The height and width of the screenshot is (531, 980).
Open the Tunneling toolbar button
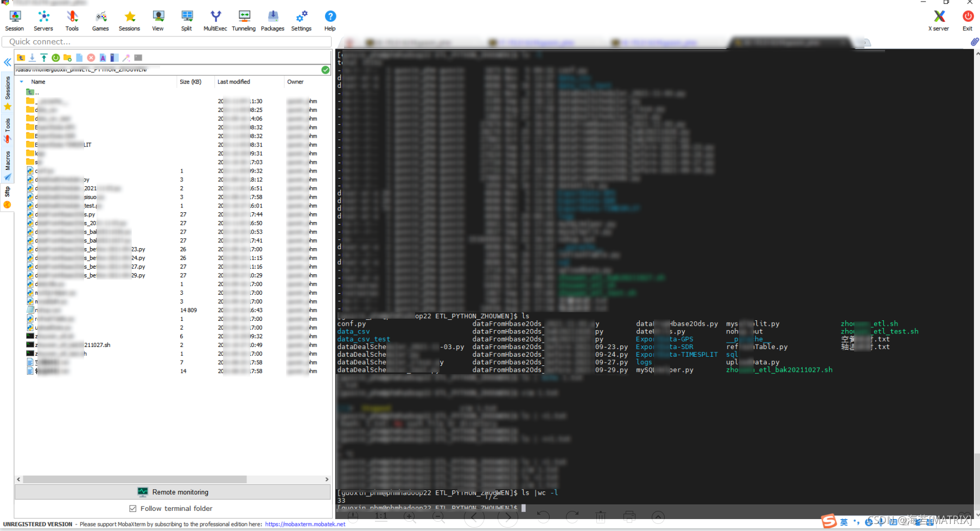tap(244, 21)
